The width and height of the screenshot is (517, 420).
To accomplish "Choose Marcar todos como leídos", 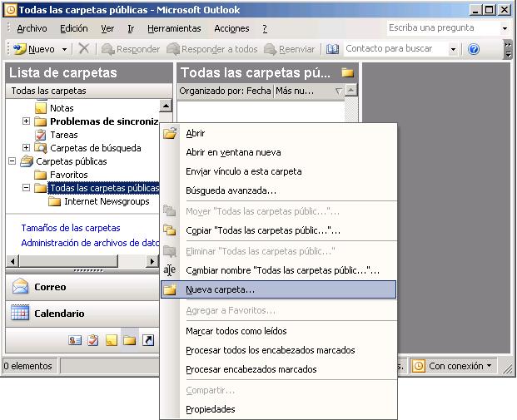I will point(279,331).
